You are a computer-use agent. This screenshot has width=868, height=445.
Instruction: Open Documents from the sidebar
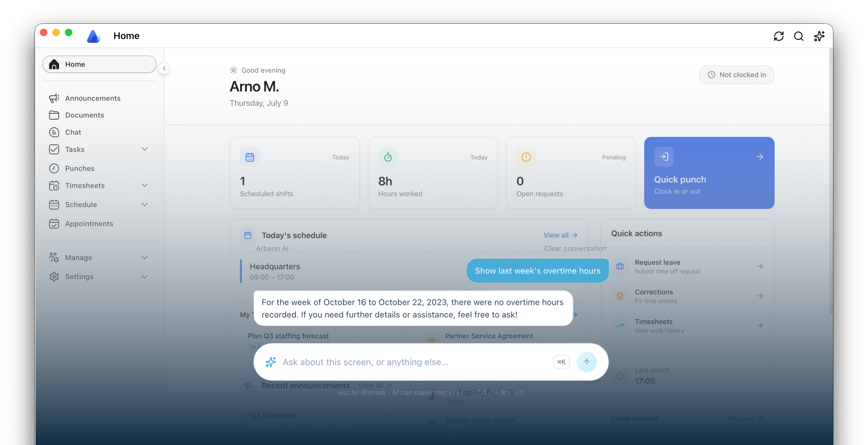pos(99,115)
